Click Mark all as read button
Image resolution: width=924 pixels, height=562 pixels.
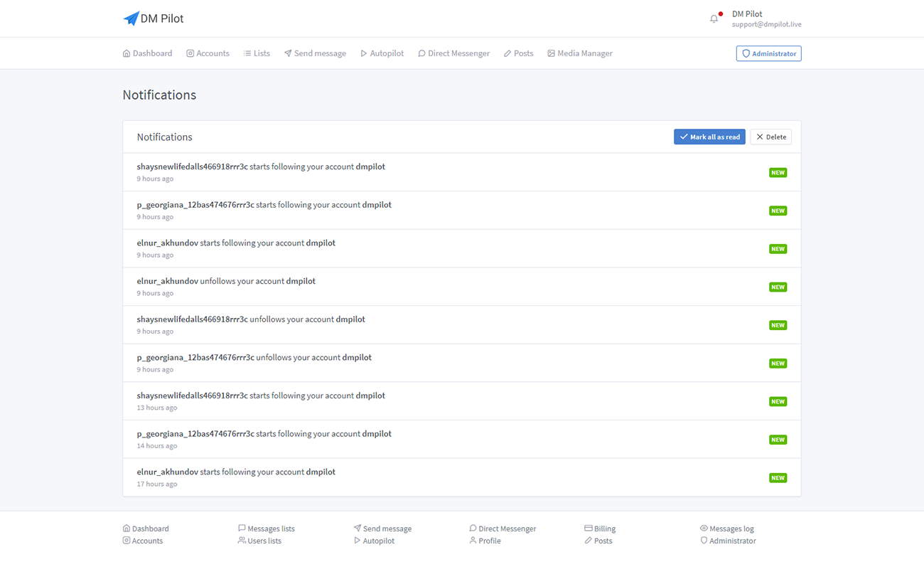click(x=709, y=137)
